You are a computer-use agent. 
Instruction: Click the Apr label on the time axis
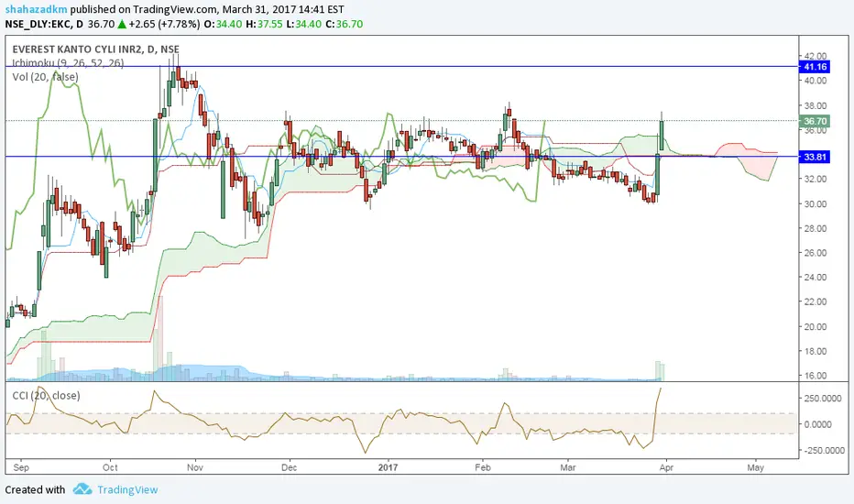tap(666, 467)
